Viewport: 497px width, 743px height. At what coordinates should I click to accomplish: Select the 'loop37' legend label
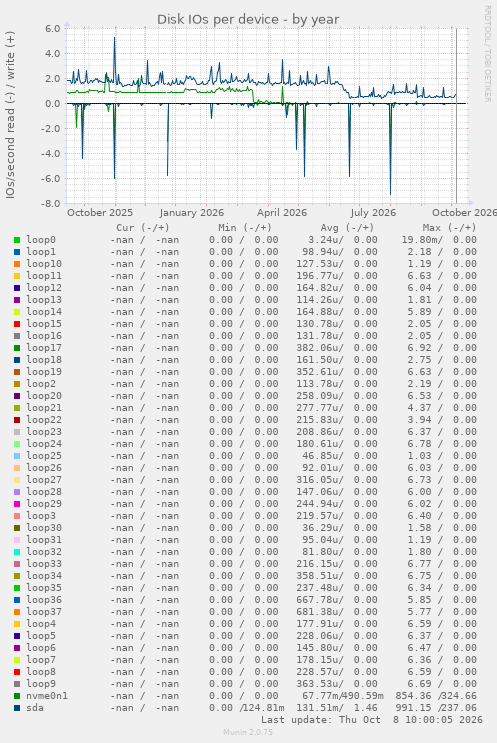44,612
